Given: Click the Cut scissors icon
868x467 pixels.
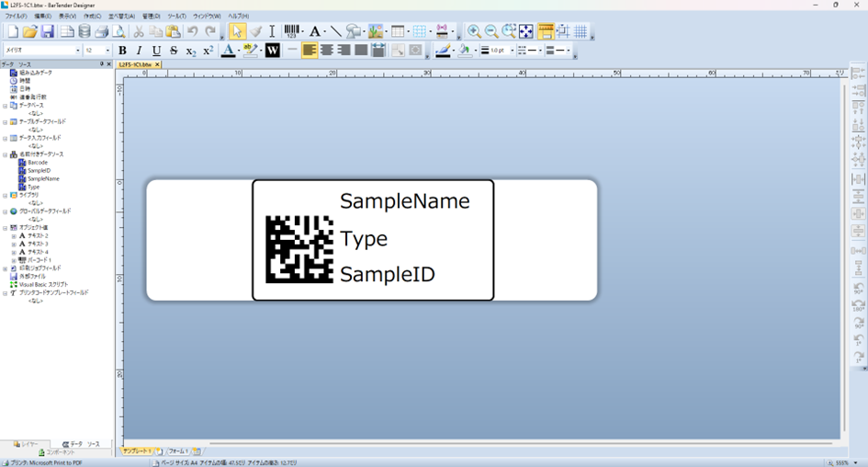Looking at the screenshot, I should coord(138,32).
